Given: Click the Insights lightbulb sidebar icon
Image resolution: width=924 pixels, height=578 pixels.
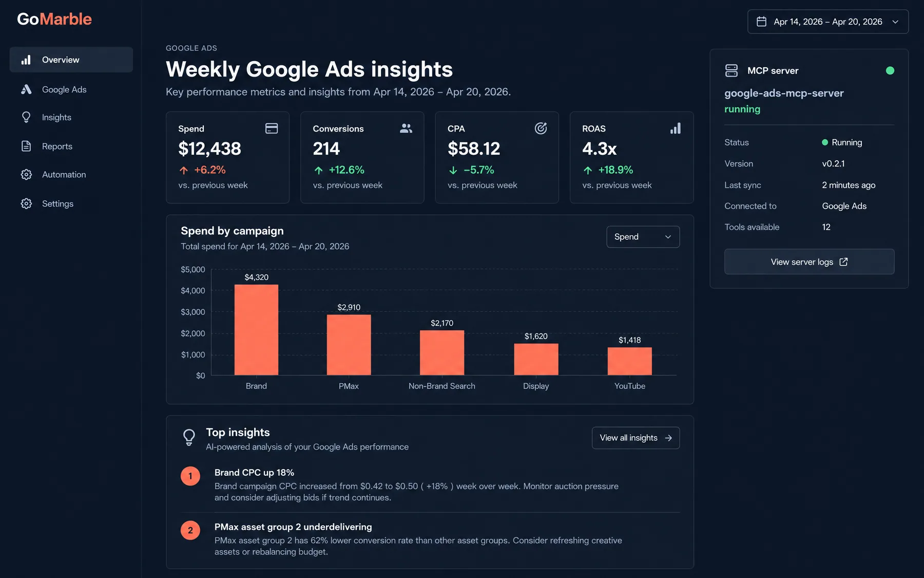Looking at the screenshot, I should 26,117.
